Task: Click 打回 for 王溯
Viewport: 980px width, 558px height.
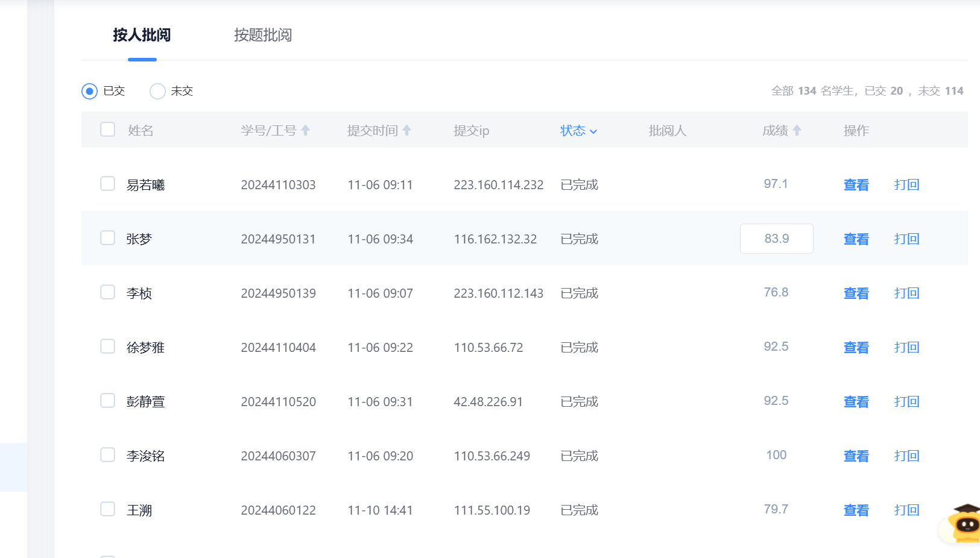Action: pos(906,510)
